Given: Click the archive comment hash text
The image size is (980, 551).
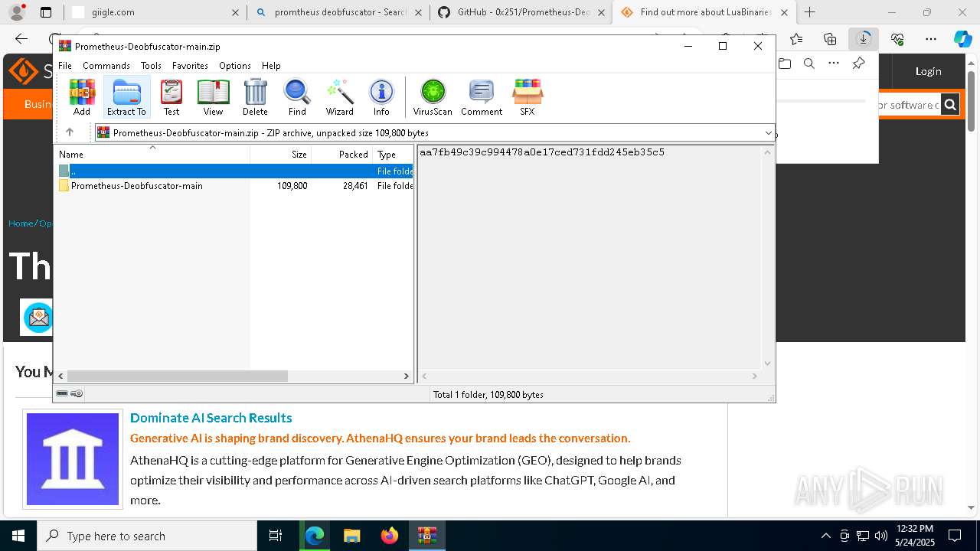Looking at the screenshot, I should click(542, 152).
